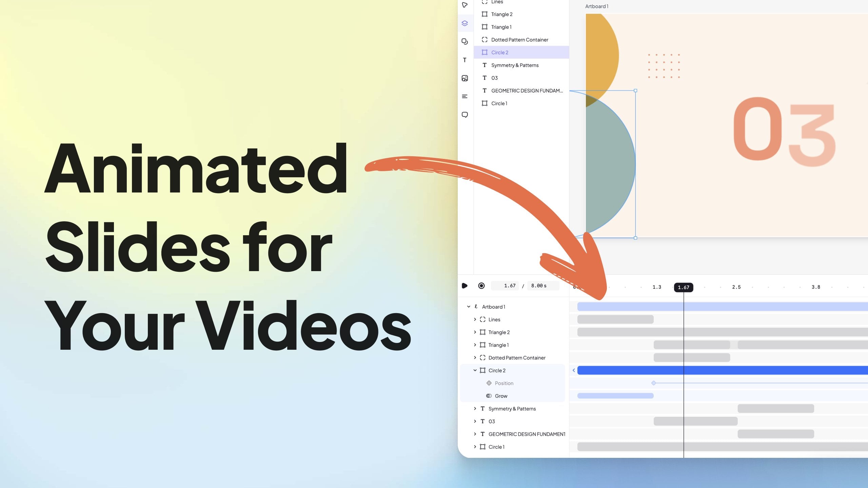The width and height of the screenshot is (868, 488).
Task: Select the Text tool in sidebar
Action: [465, 60]
